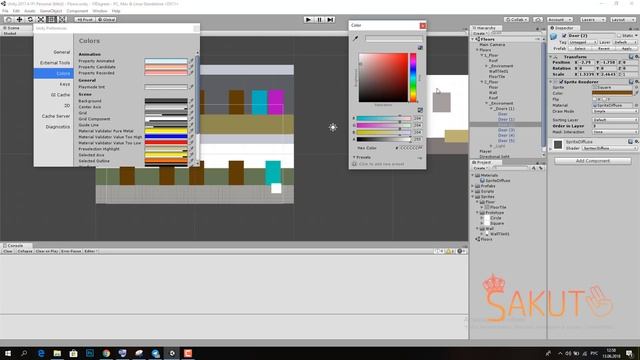
Task: Toggle color mode button above the sliders
Action: (420, 110)
